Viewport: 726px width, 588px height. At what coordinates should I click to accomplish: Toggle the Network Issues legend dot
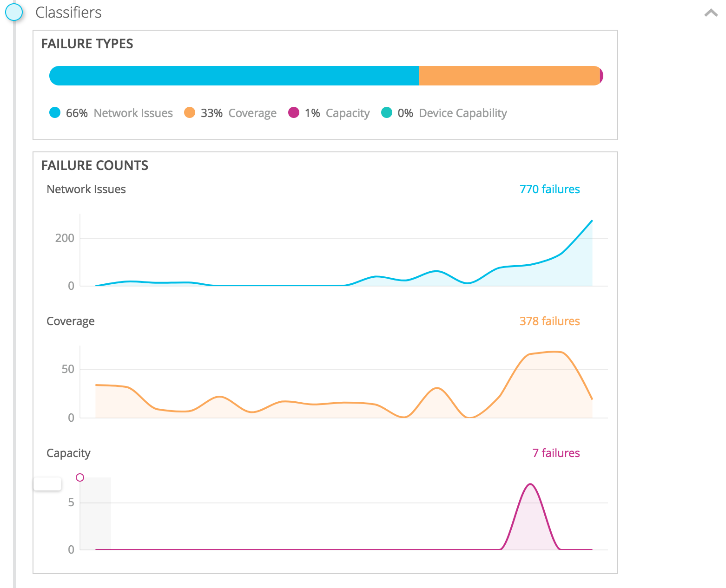[55, 113]
